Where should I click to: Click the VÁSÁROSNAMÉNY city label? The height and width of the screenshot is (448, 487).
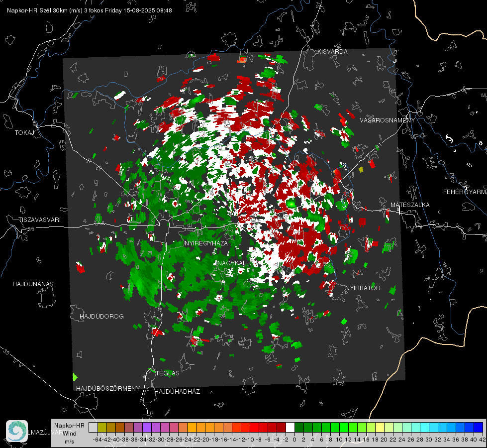click(388, 120)
